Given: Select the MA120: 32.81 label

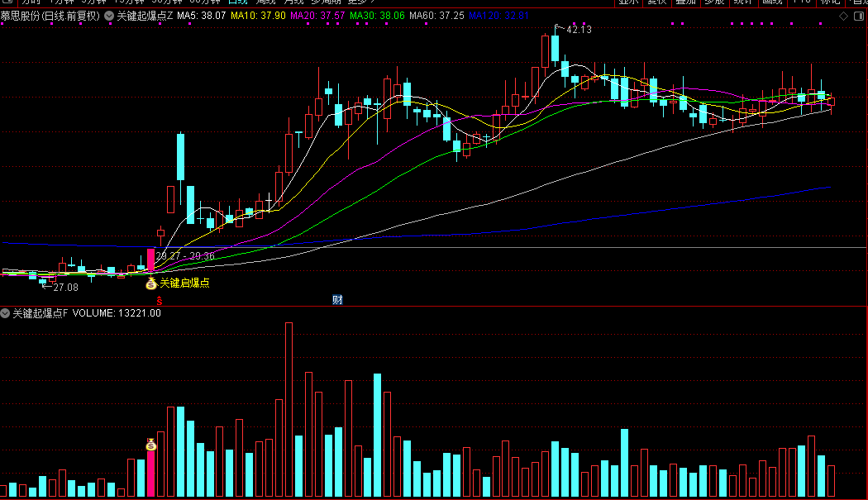Looking at the screenshot, I should [498, 16].
